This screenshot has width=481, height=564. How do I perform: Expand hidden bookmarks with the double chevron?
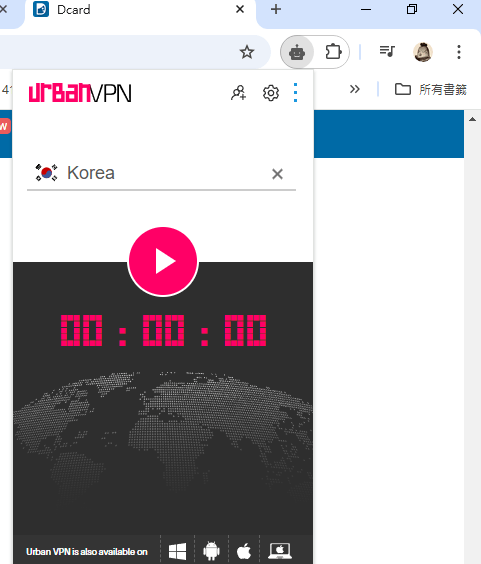pyautogui.click(x=355, y=89)
